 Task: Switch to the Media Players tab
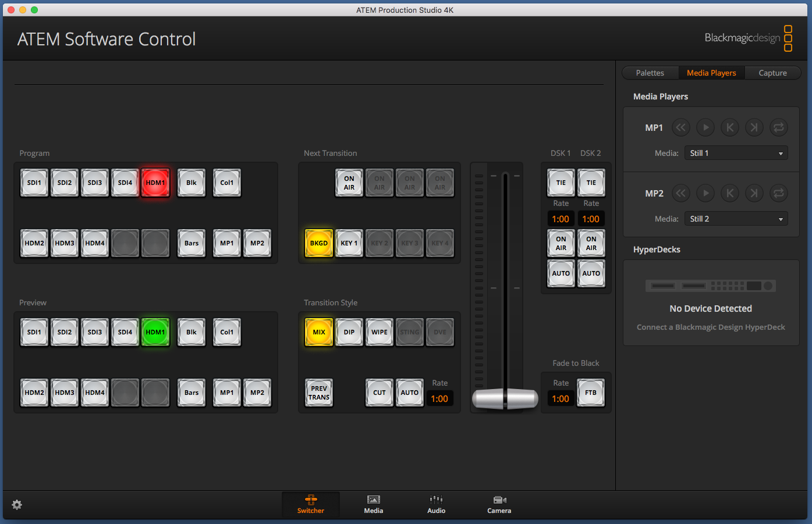coord(711,73)
